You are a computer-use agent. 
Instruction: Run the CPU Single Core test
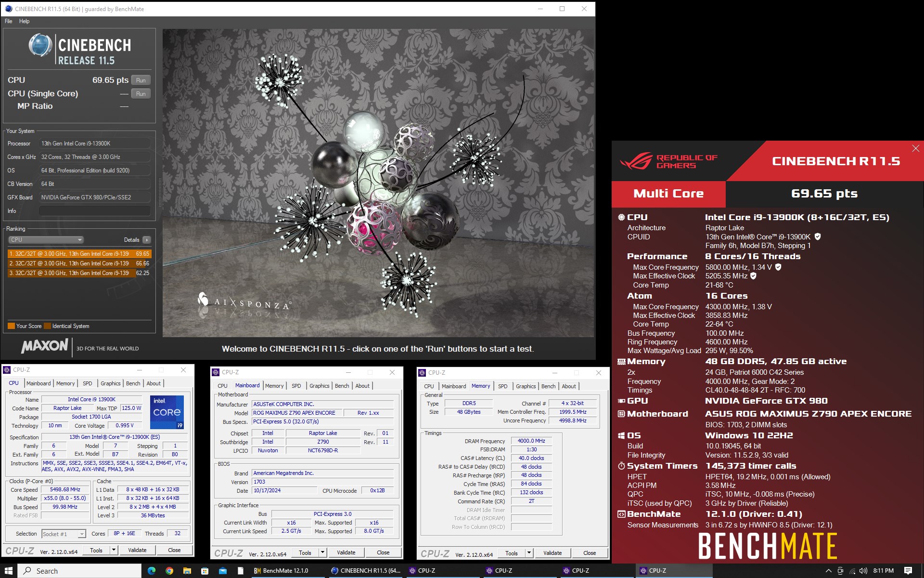141,94
